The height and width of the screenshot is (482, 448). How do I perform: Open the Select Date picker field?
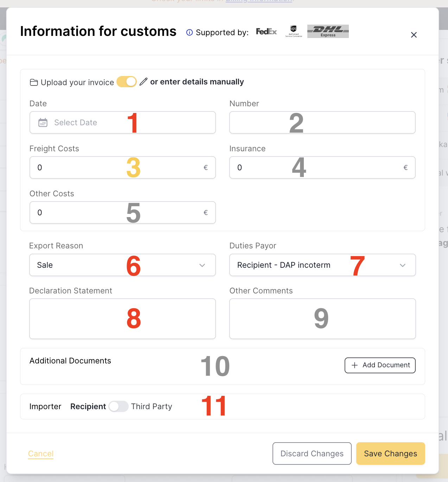pyautogui.click(x=122, y=123)
